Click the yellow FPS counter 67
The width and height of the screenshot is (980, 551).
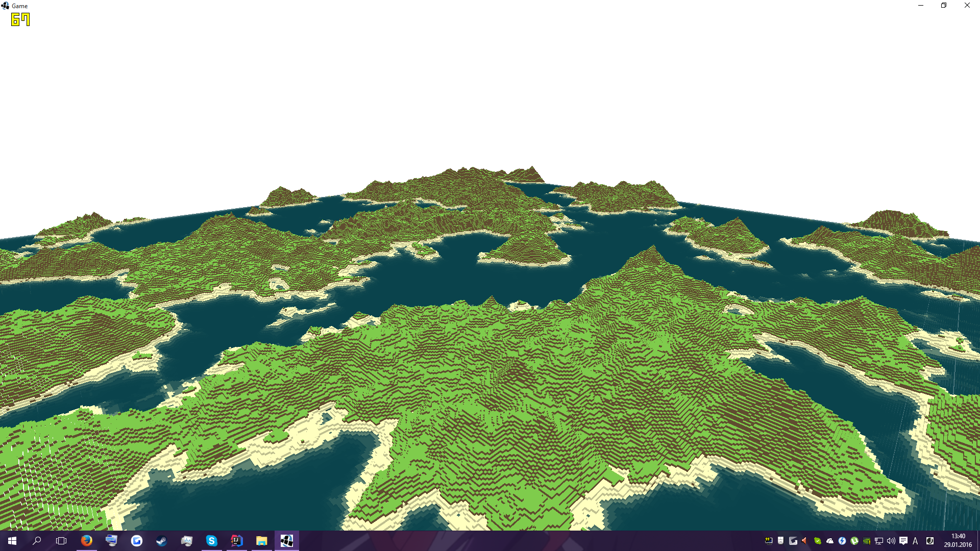coord(20,20)
